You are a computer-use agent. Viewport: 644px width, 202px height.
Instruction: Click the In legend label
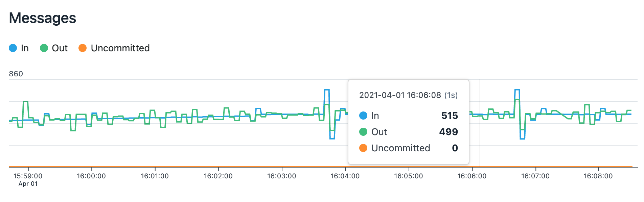(x=25, y=48)
